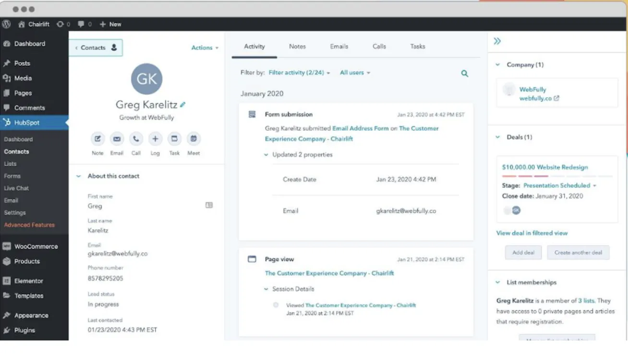Open HubSpot Forms submenu
Viewport: 628px width, 364px height.
click(12, 176)
